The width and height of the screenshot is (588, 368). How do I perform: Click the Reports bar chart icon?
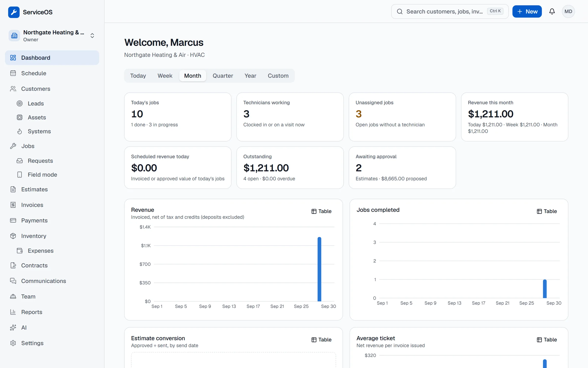pyautogui.click(x=13, y=312)
